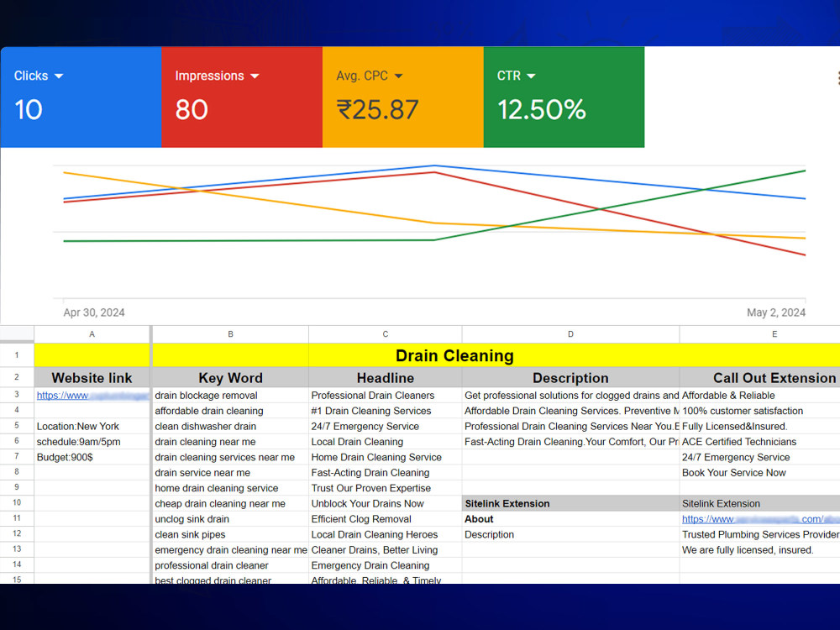This screenshot has height=630, width=840.
Task: Open the CTR metric dropdown arrow
Action: [531, 76]
